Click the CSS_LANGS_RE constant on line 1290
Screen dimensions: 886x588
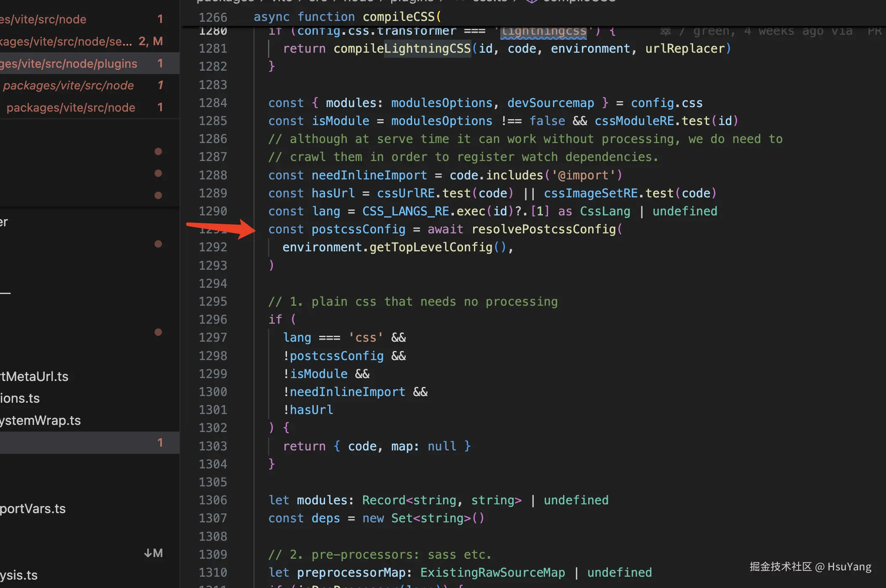(x=405, y=211)
